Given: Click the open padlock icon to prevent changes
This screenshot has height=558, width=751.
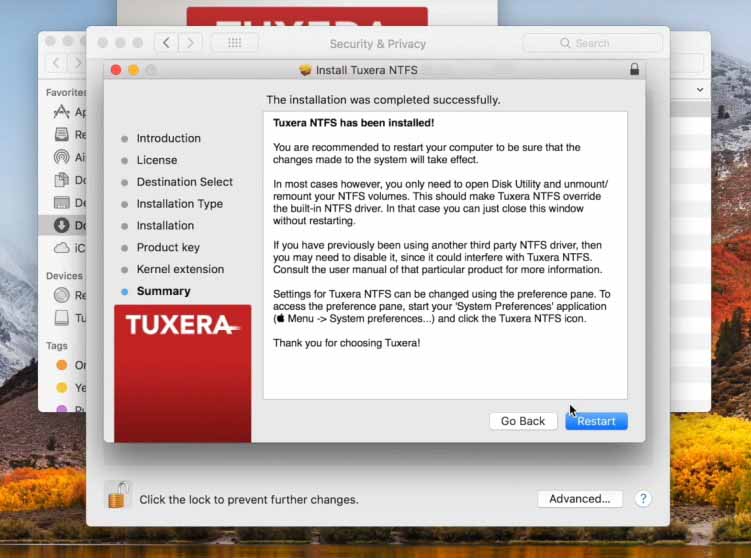Looking at the screenshot, I should click(x=118, y=495).
